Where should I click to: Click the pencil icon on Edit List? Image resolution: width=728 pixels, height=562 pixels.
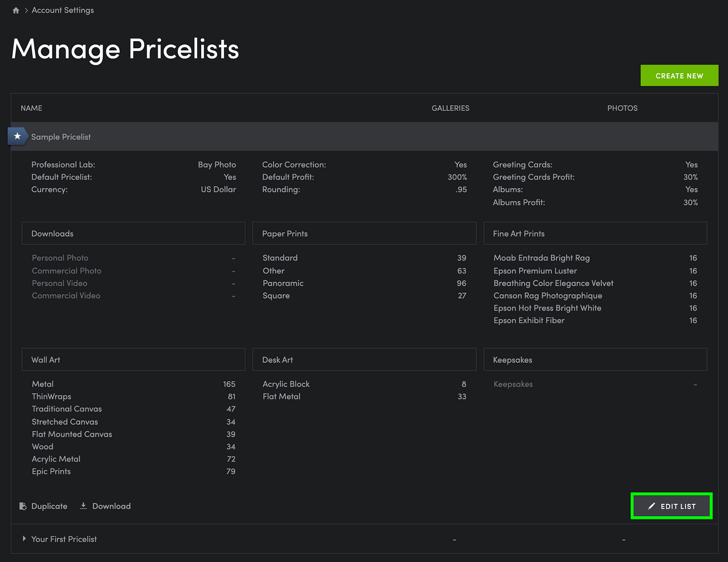tap(652, 506)
